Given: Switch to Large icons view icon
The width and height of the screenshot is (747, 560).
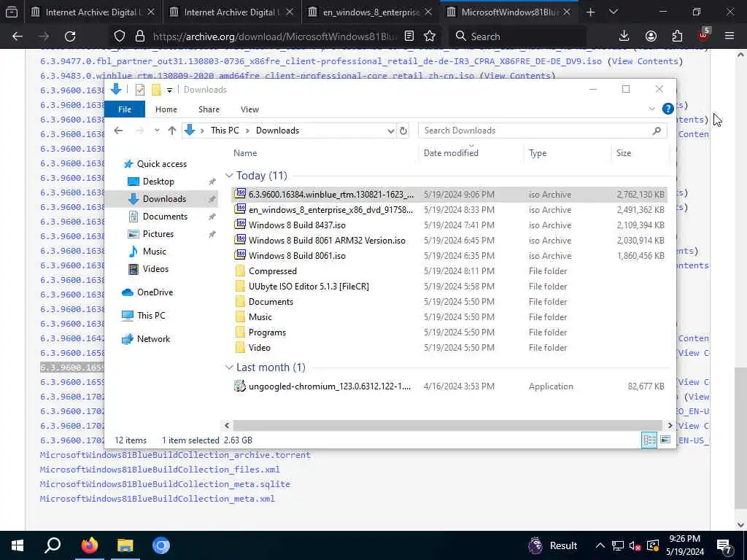Looking at the screenshot, I should pyautogui.click(x=665, y=440).
